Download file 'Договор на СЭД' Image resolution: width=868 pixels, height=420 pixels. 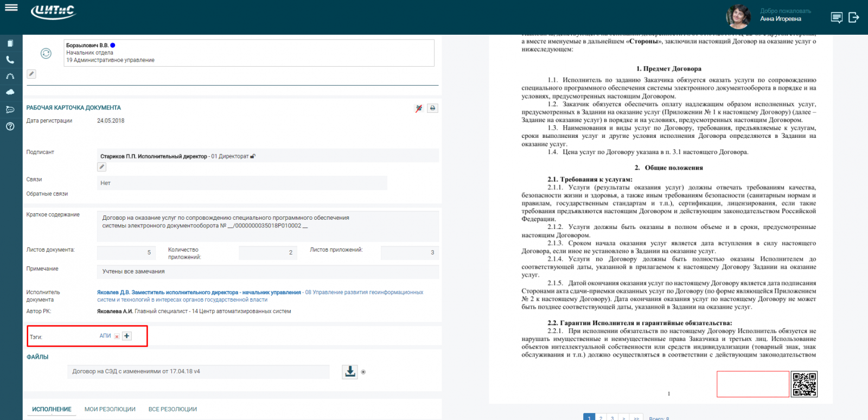point(350,372)
